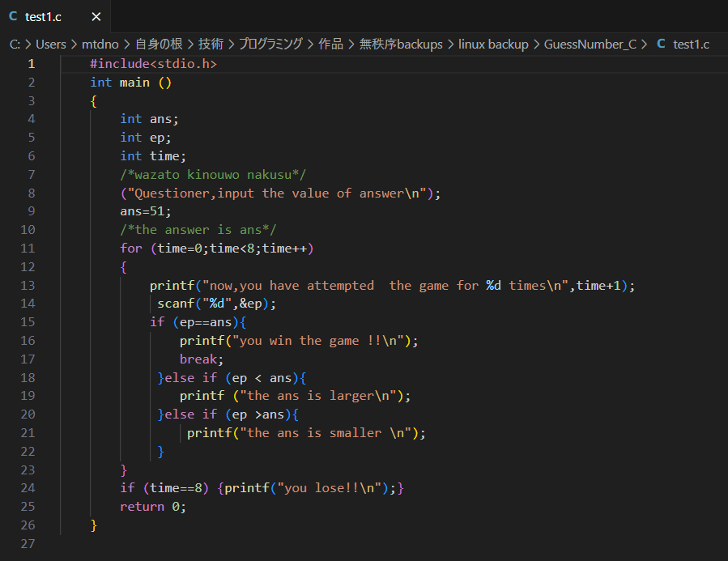
Task: Close the test1.c editor tab
Action: (96, 16)
